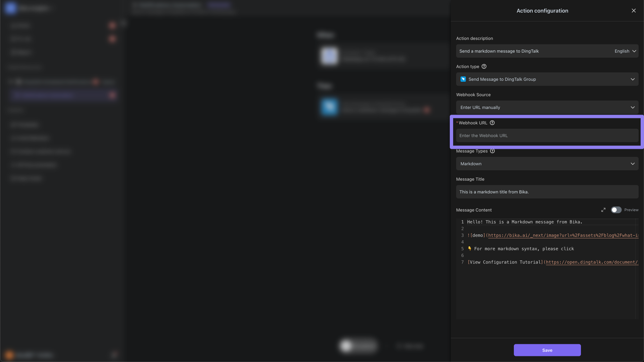Image resolution: width=644 pixels, height=362 pixels.
Task: Click Send Message to DingTalk Group tab
Action: click(x=547, y=79)
